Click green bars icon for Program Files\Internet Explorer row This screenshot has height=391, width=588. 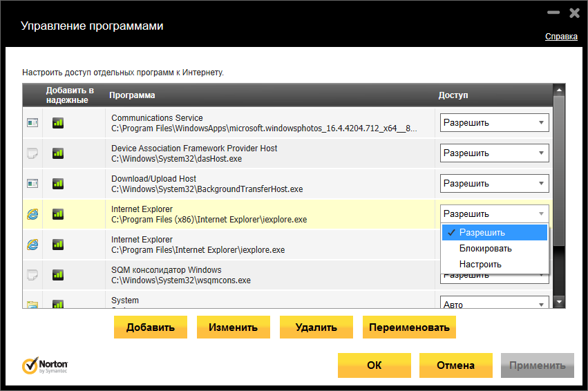point(58,244)
